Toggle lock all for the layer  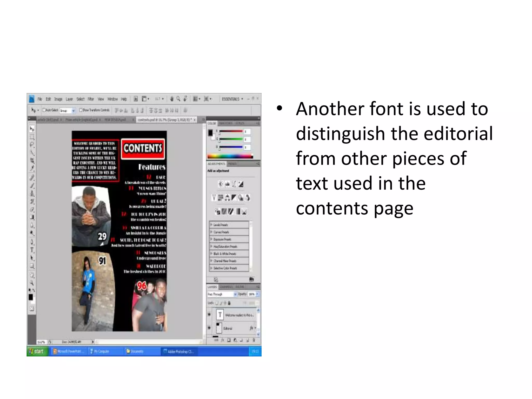pyautogui.click(x=229, y=303)
